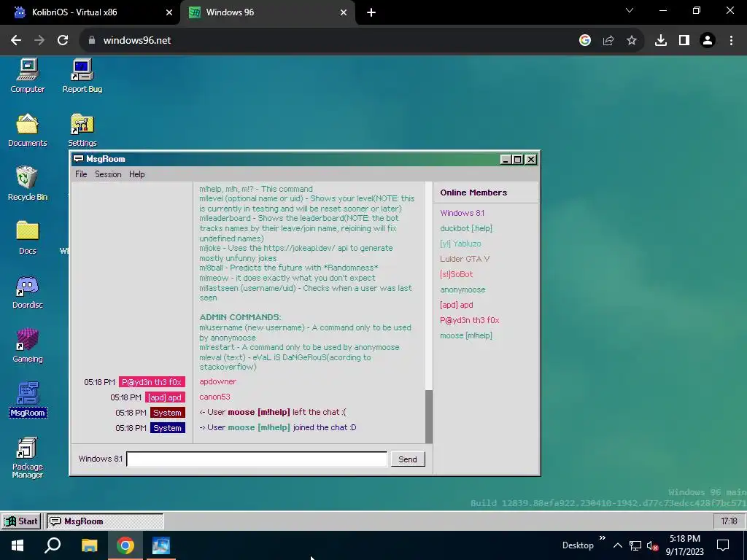Screen dimensions: 747x560
Task: Select Windows 8.1 in Online Members
Action: click(x=462, y=213)
